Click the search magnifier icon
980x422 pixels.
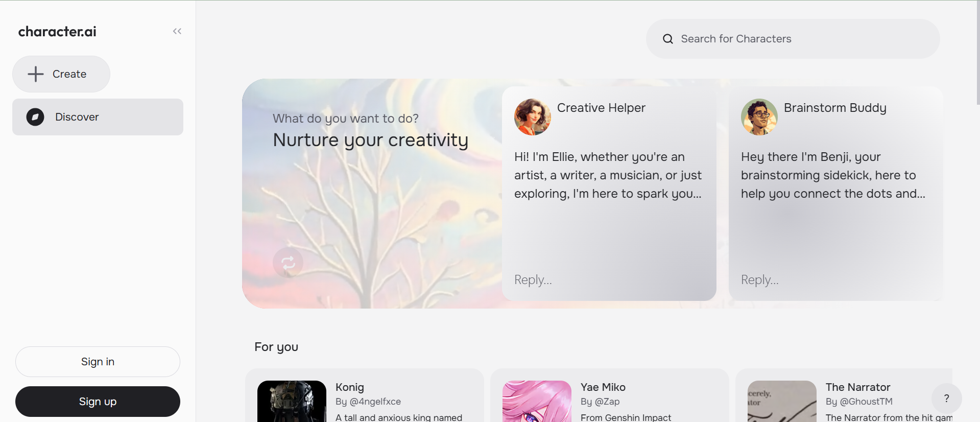point(667,39)
